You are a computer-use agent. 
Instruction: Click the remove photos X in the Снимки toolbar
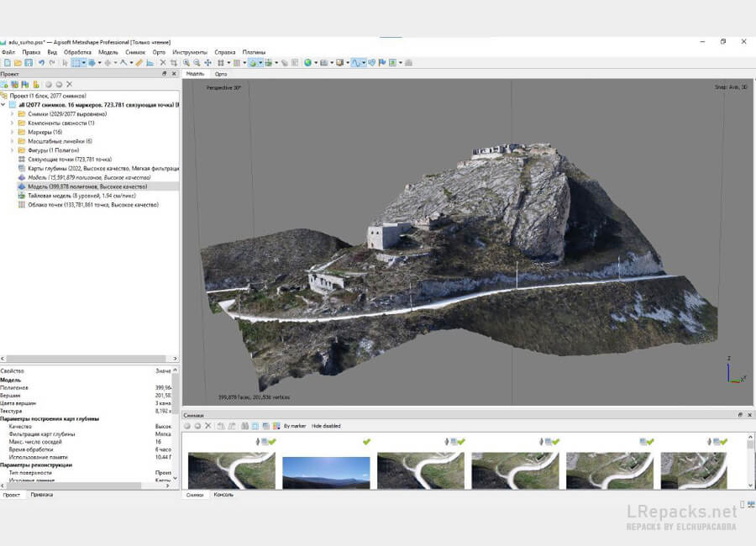tap(208, 426)
